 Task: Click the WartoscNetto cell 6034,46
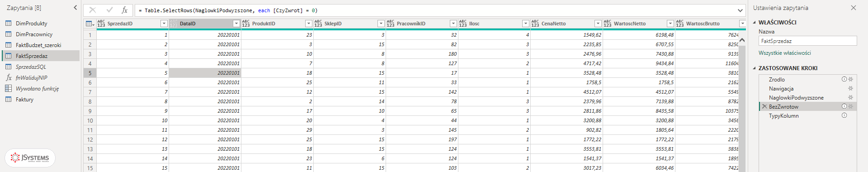(x=639, y=168)
